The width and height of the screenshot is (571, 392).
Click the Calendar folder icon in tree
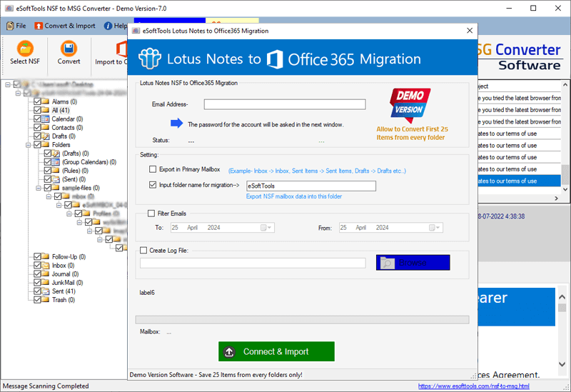pos(45,119)
